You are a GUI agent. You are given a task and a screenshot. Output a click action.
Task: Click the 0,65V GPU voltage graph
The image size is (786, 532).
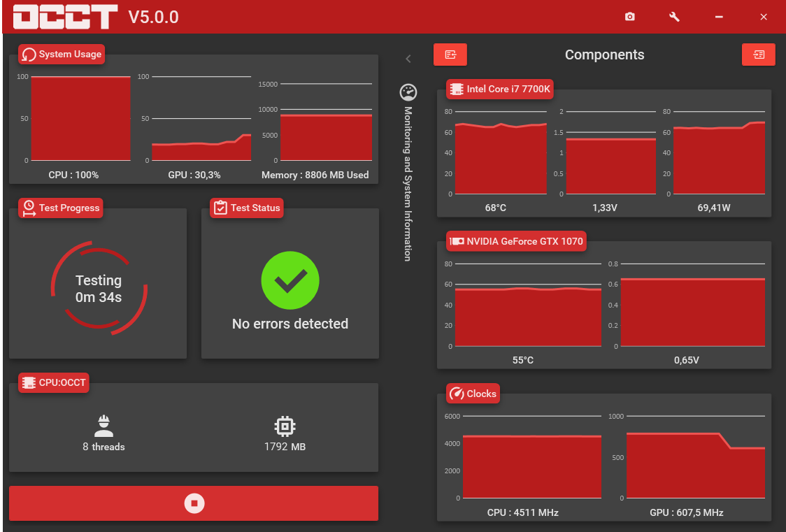693,305
